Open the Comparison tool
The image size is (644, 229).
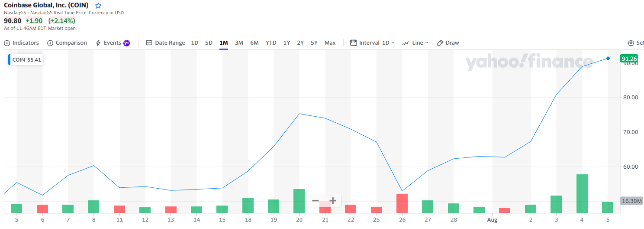(x=67, y=43)
